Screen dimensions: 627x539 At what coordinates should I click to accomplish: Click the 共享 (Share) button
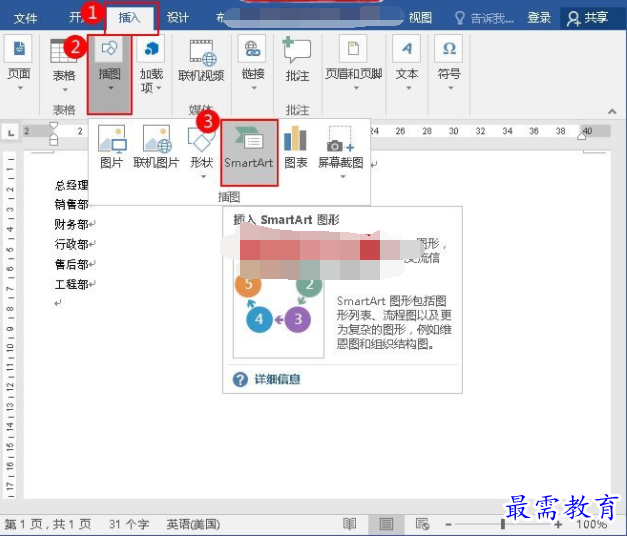click(587, 18)
